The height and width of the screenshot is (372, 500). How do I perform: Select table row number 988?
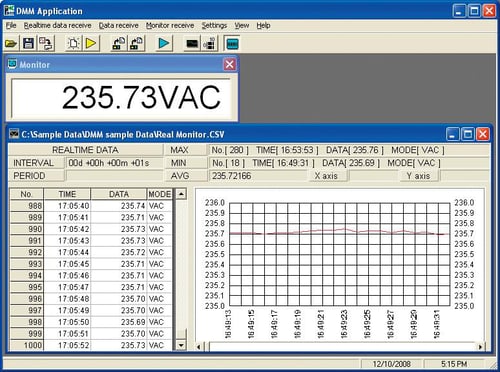27,206
